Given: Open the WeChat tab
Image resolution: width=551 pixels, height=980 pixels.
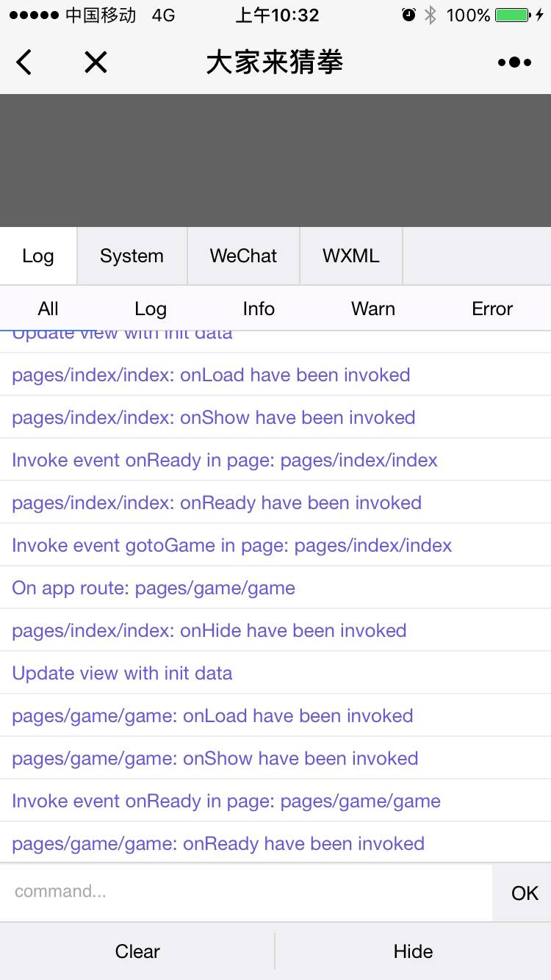Looking at the screenshot, I should tap(243, 256).
